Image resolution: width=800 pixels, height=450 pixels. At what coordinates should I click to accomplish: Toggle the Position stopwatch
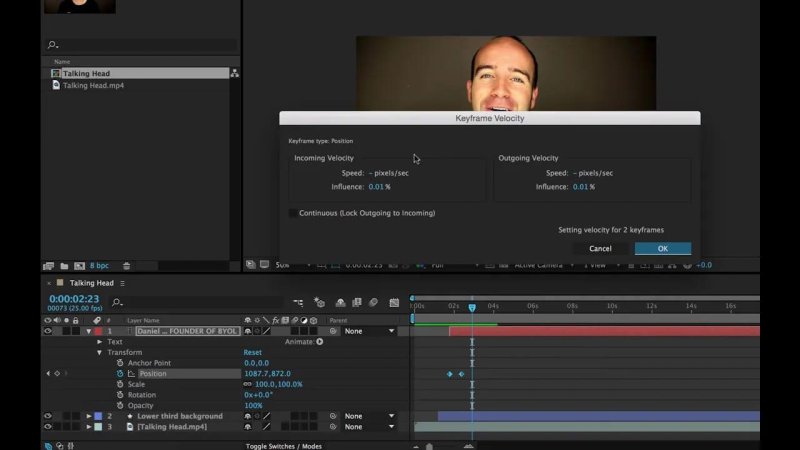[120, 373]
